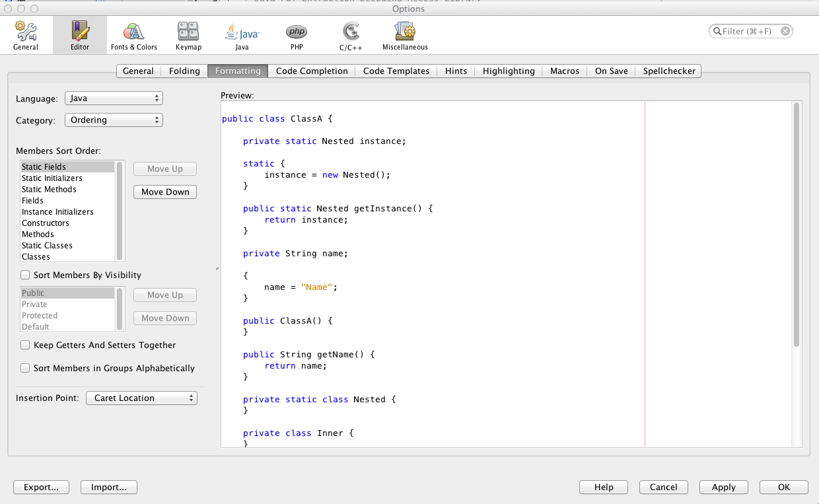Image resolution: width=819 pixels, height=504 pixels.
Task: Switch to the Code Completion tab
Action: click(x=312, y=71)
